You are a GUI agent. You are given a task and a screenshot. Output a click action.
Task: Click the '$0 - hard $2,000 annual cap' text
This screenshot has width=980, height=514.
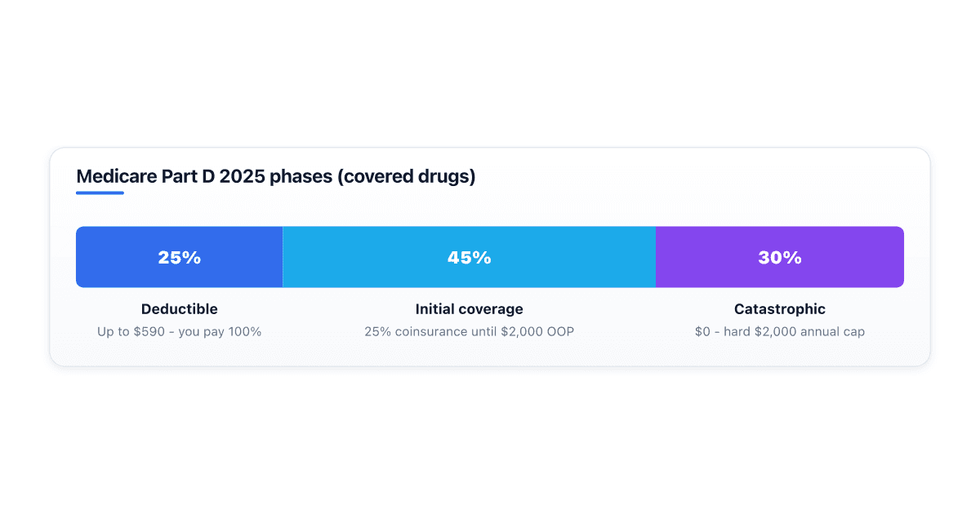[780, 332]
